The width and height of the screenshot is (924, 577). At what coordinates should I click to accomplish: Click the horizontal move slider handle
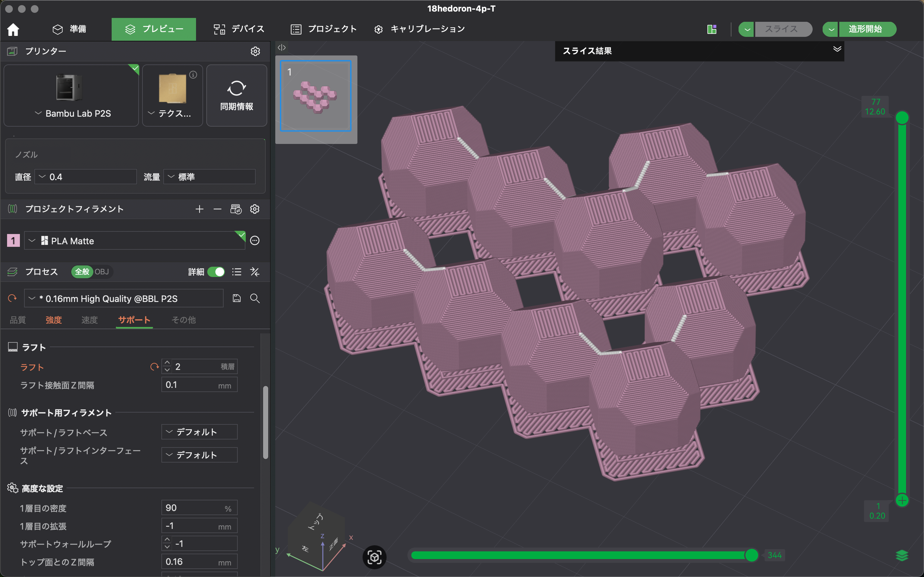(751, 555)
